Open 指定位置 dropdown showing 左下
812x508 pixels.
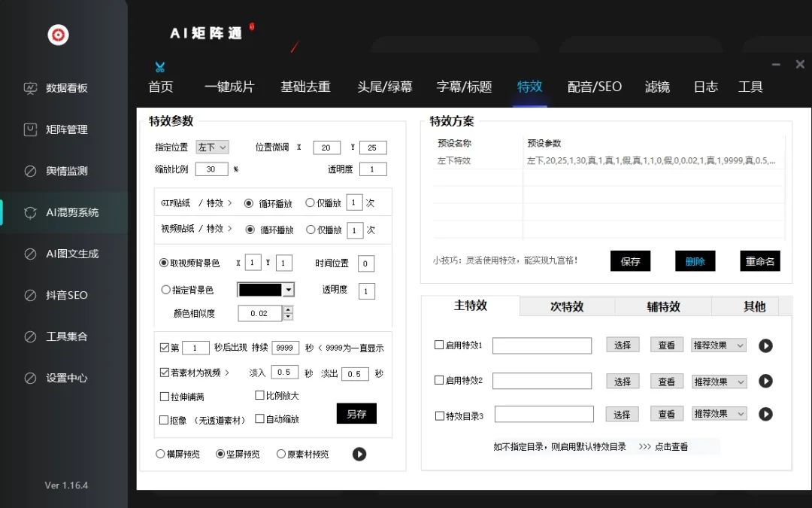click(x=212, y=148)
